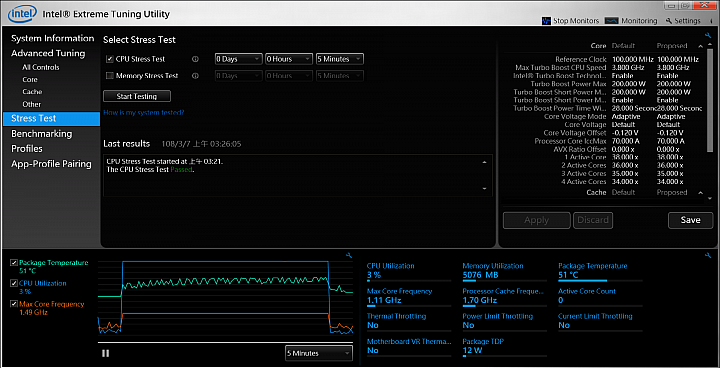Open System Information page
The height and width of the screenshot is (368, 720).
click(x=52, y=39)
